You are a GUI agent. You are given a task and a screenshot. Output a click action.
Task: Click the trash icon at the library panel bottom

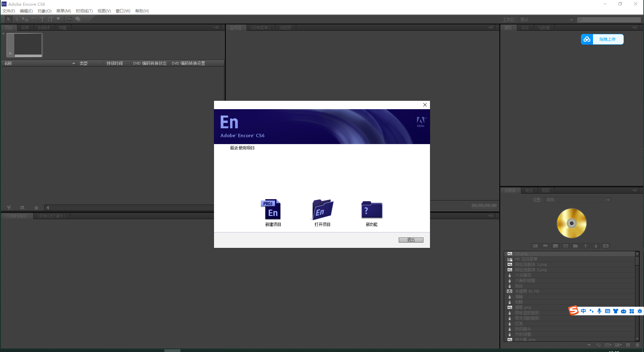click(637, 345)
